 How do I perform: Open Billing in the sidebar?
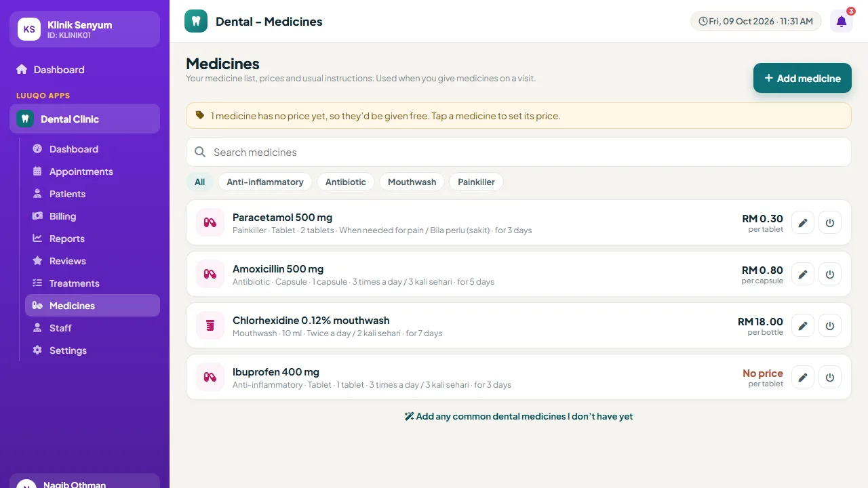tap(92, 216)
